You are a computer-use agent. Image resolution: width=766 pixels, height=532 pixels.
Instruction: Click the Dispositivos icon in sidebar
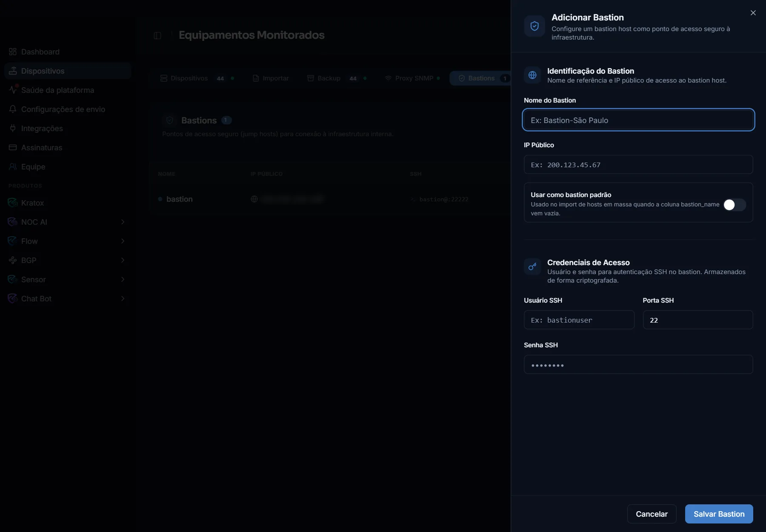tap(13, 71)
